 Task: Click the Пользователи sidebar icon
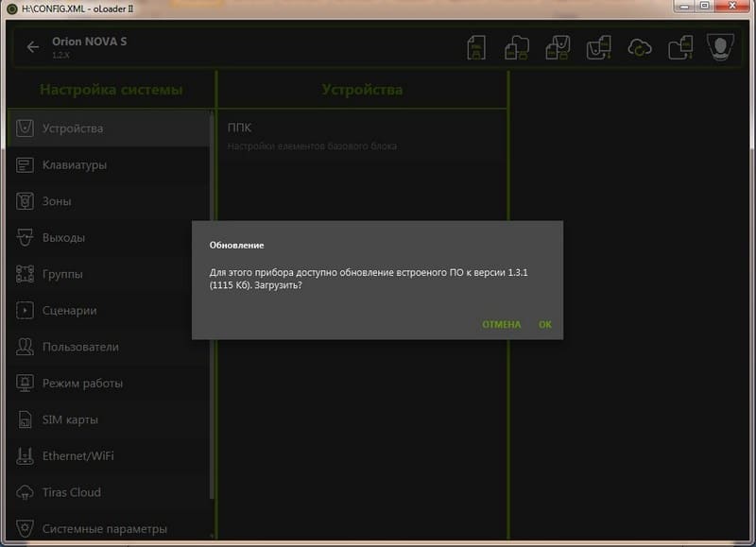[25, 347]
